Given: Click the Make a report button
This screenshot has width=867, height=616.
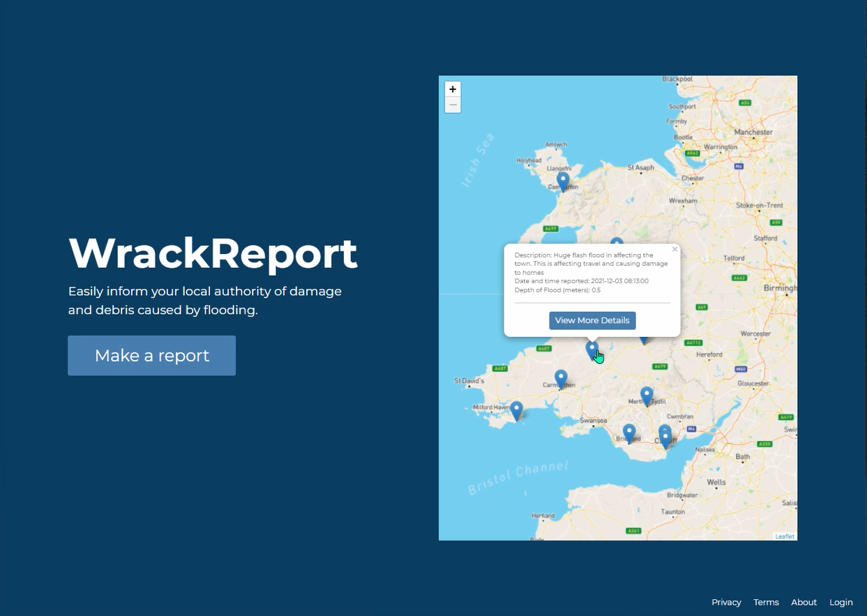Looking at the screenshot, I should tap(151, 356).
